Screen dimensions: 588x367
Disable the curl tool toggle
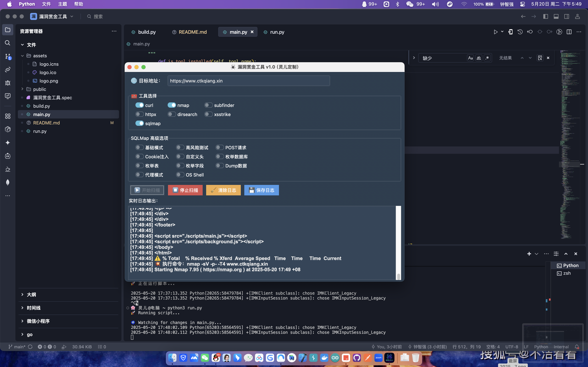click(139, 105)
